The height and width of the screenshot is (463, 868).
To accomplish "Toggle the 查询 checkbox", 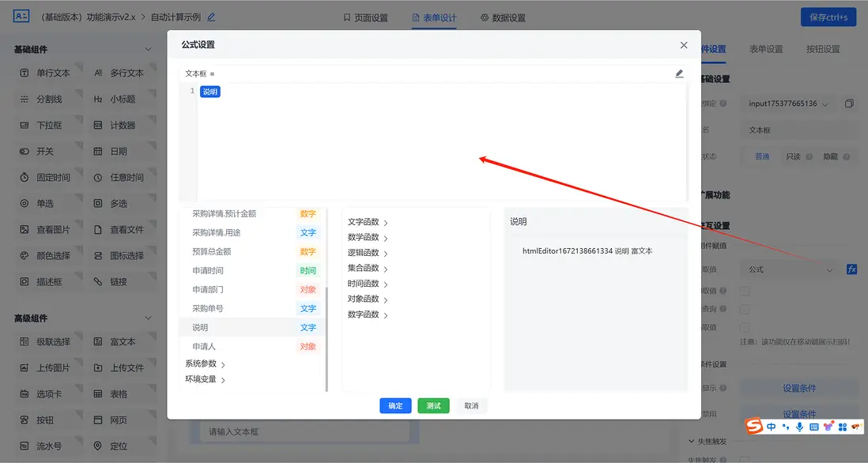I will tap(745, 309).
